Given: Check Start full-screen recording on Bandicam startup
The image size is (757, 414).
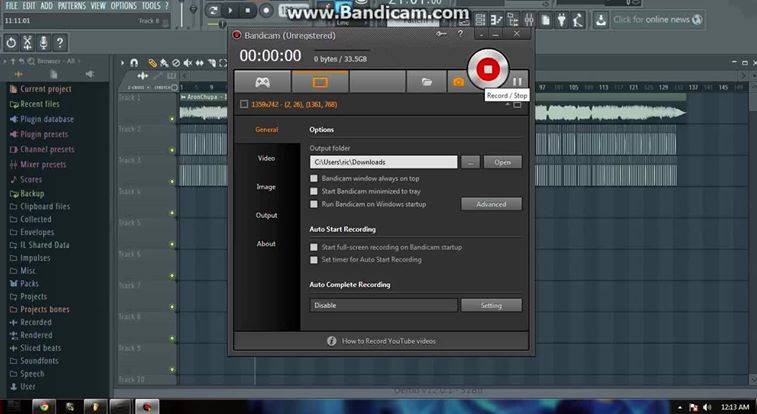Looking at the screenshot, I should [314, 247].
